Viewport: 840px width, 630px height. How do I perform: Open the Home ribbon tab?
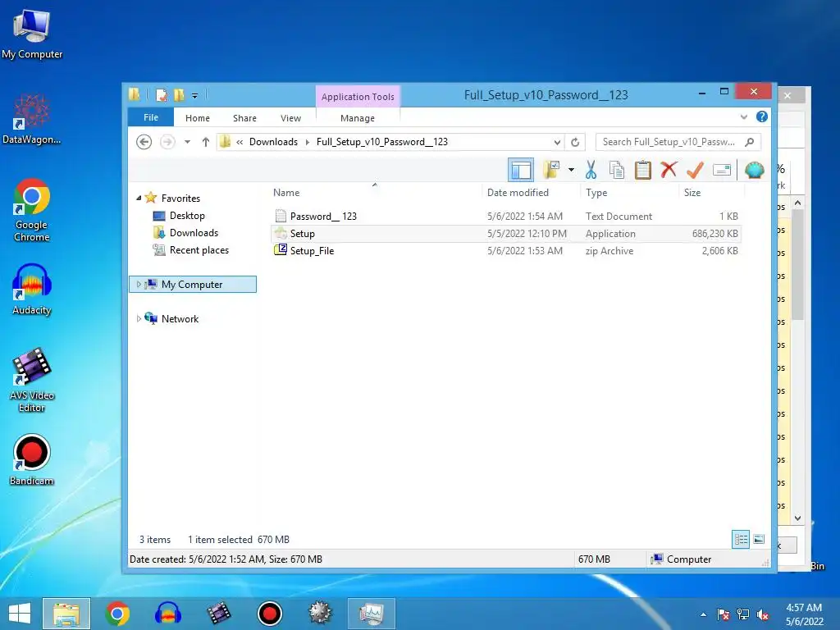[198, 118]
